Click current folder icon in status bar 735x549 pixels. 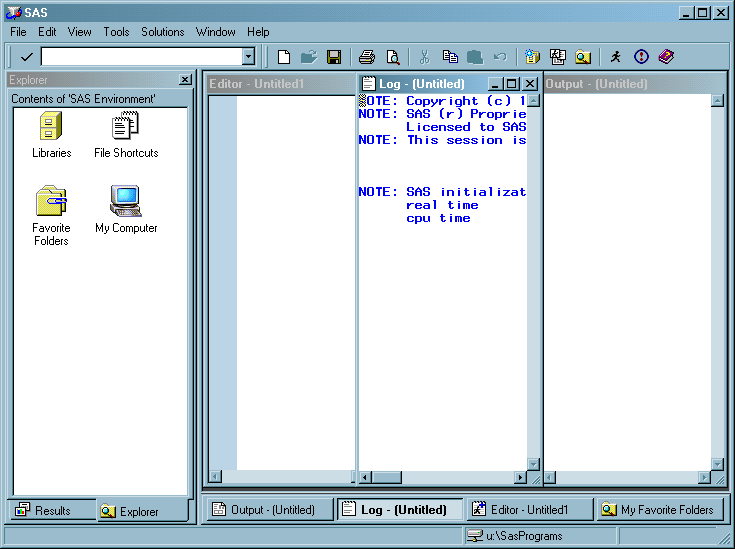pos(475,536)
